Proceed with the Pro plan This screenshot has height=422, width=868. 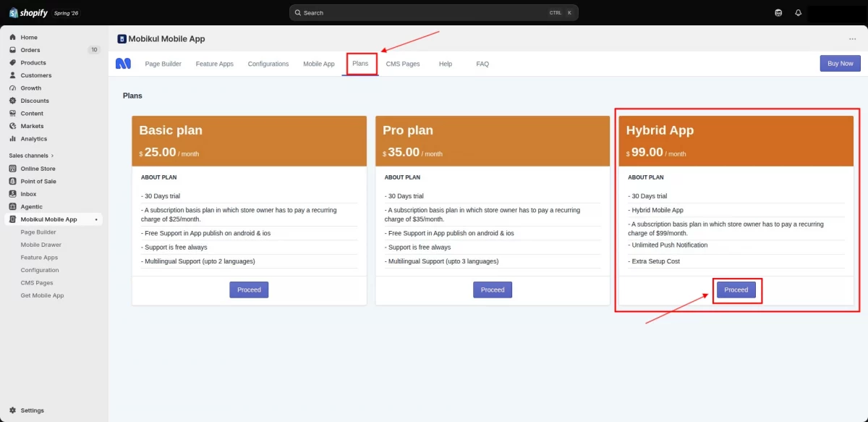tap(493, 290)
